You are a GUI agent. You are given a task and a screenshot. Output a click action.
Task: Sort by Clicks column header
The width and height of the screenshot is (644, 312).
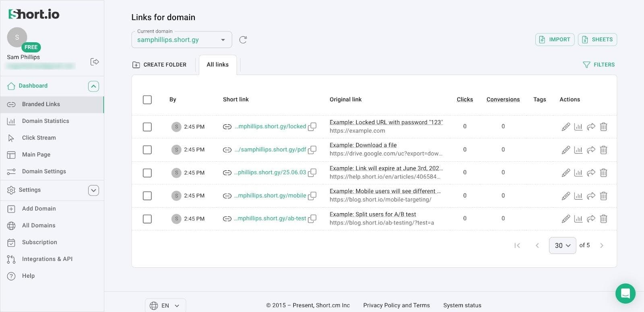(x=465, y=100)
